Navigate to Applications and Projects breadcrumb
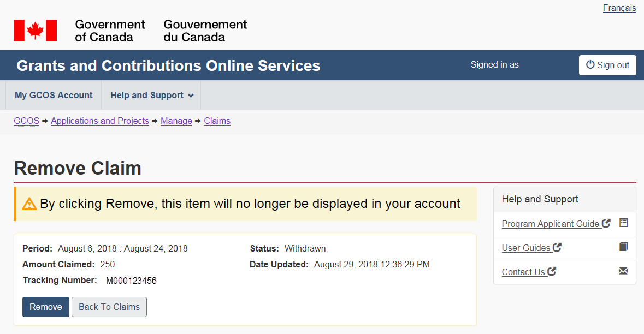 [x=100, y=121]
